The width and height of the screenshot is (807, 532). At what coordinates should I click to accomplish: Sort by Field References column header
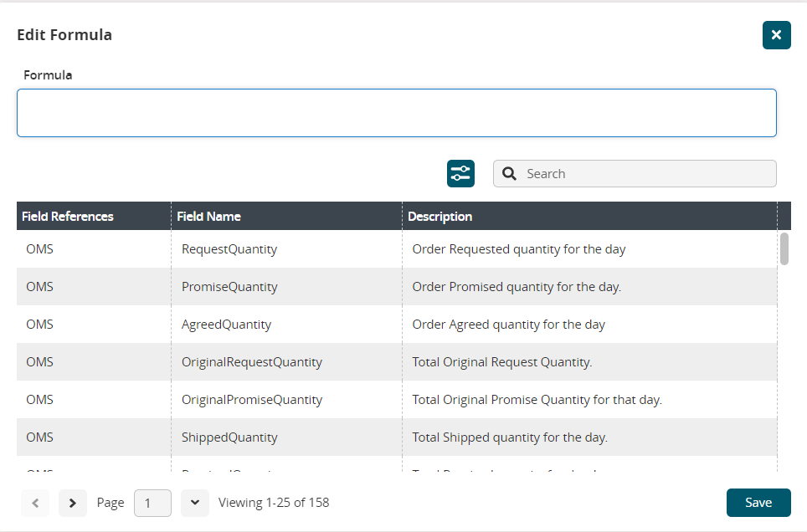[x=68, y=217]
